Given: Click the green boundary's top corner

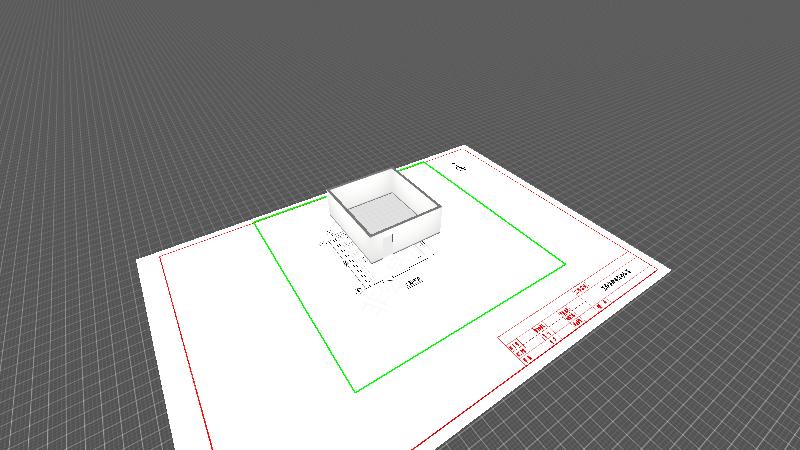Looking at the screenshot, I should coord(427,162).
